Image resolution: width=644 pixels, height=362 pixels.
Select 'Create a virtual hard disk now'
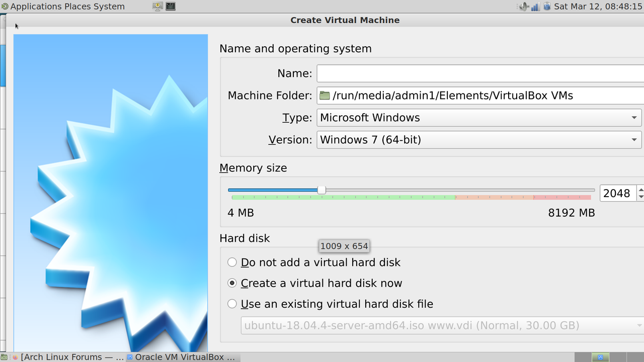(x=315, y=283)
